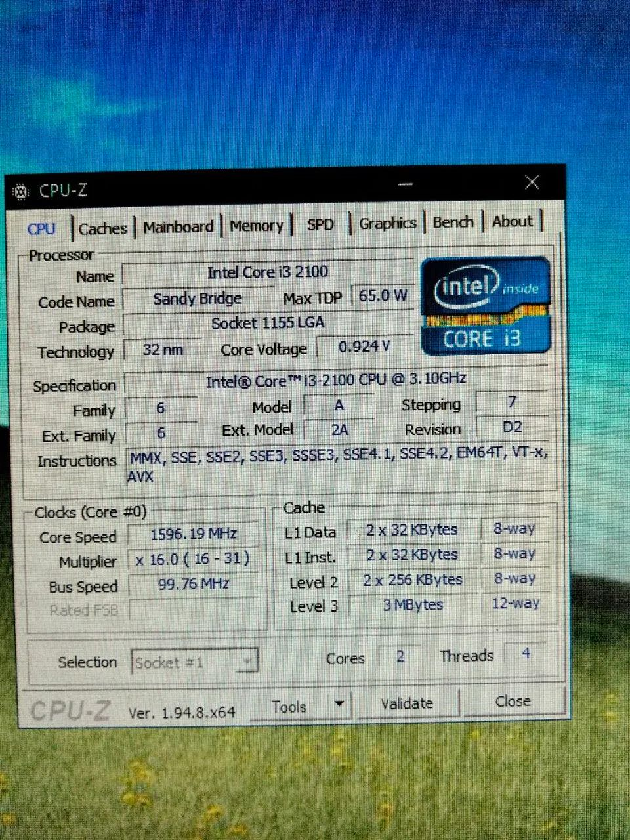This screenshot has width=630, height=840.
Task: Click the Code Name value Sandy Bridge
Action: click(197, 299)
